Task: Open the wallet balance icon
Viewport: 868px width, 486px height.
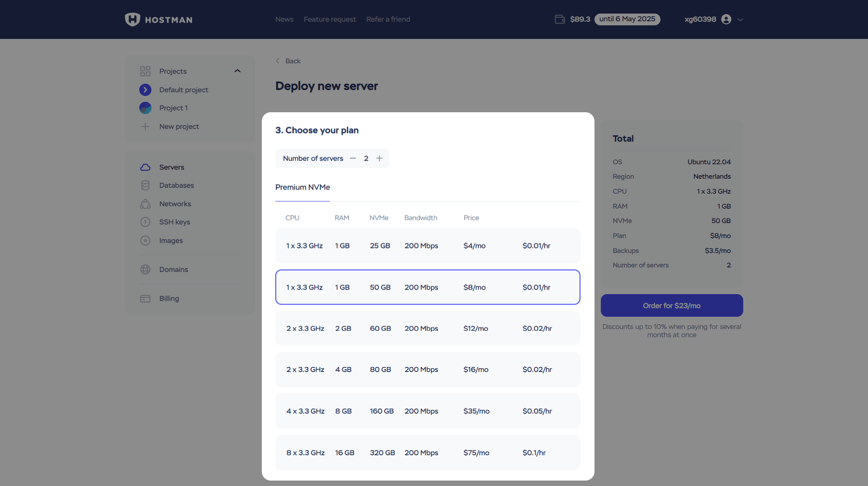Action: click(560, 19)
